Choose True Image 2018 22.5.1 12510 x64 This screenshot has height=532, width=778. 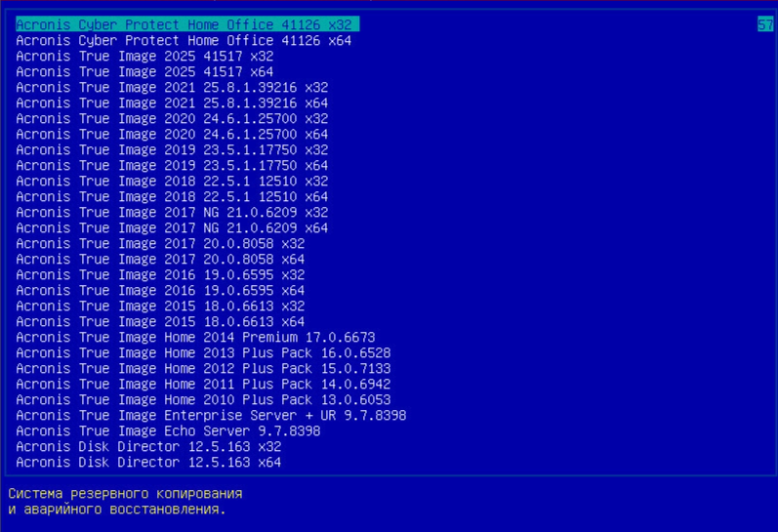(x=172, y=196)
